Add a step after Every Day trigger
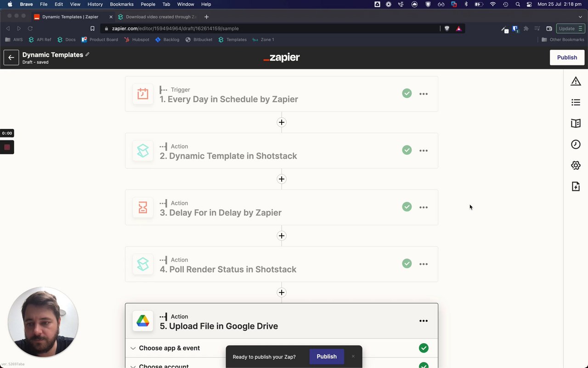 282,122
